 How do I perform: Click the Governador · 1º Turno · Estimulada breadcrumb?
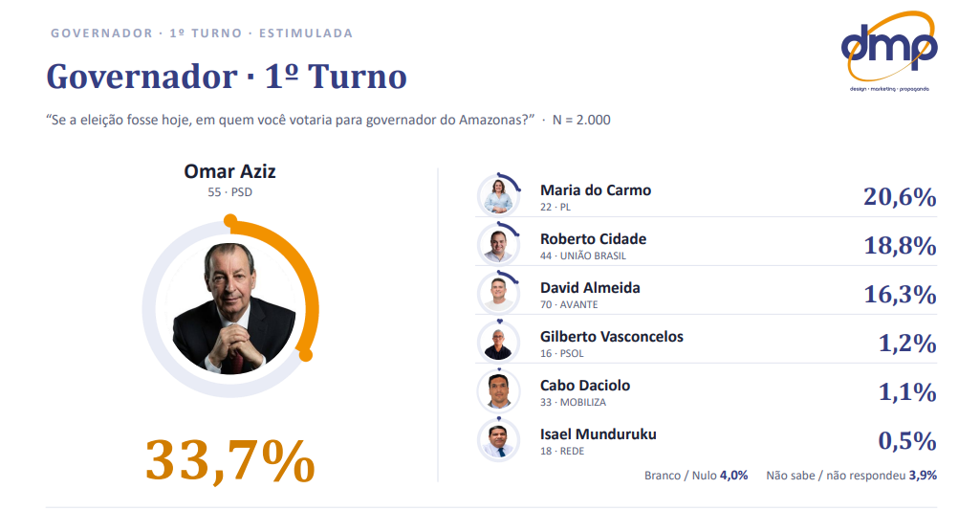pos(202,33)
